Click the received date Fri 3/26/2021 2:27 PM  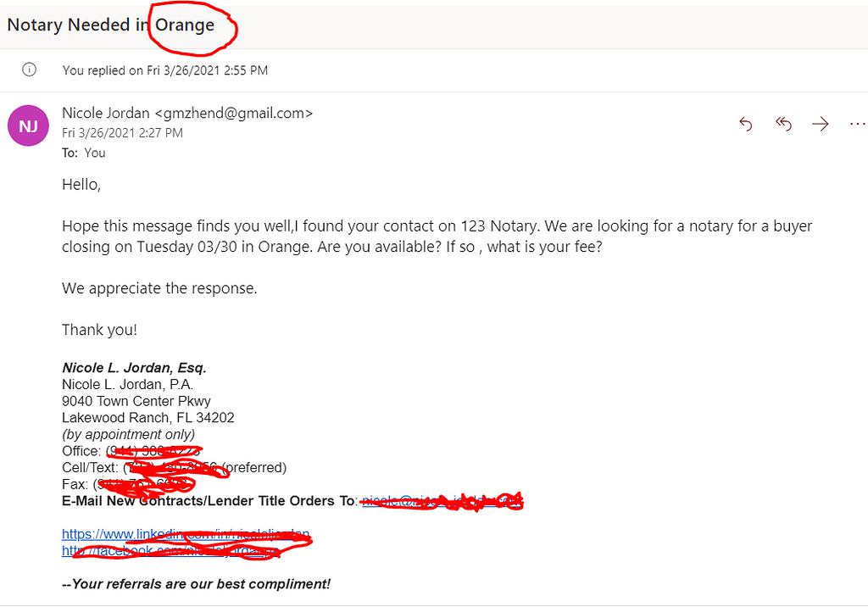pos(122,133)
